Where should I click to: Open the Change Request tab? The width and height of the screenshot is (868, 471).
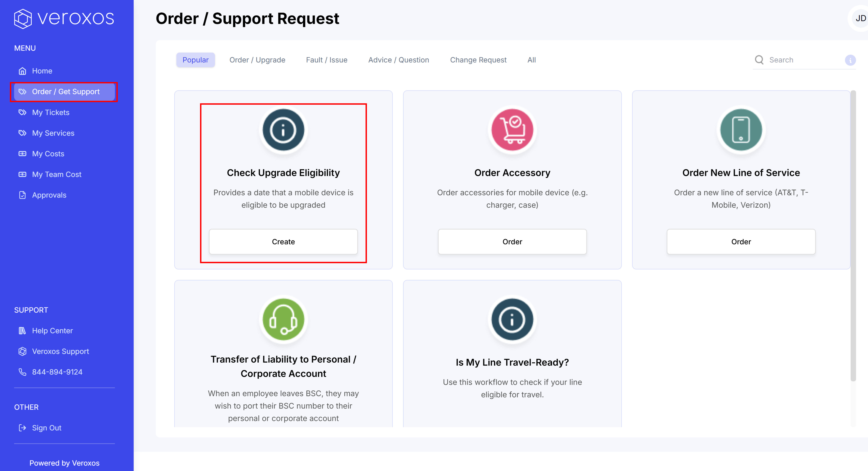click(x=478, y=60)
